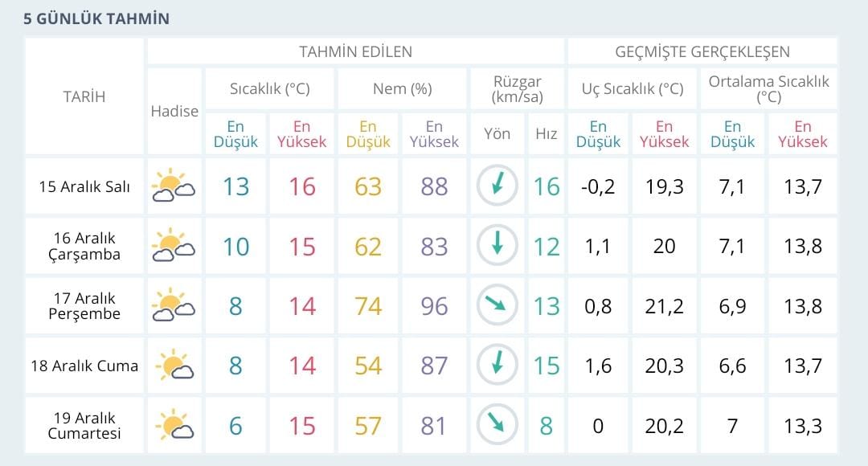Click the Hadise column header
Screen dimensions: 868x466
point(174,112)
